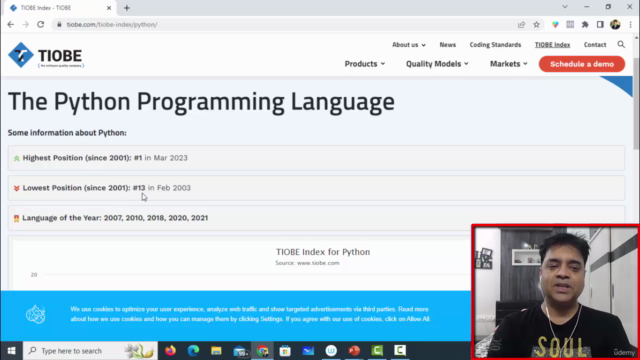The width and height of the screenshot is (640, 360).
Task: Click Schedule a demo button
Action: click(582, 64)
